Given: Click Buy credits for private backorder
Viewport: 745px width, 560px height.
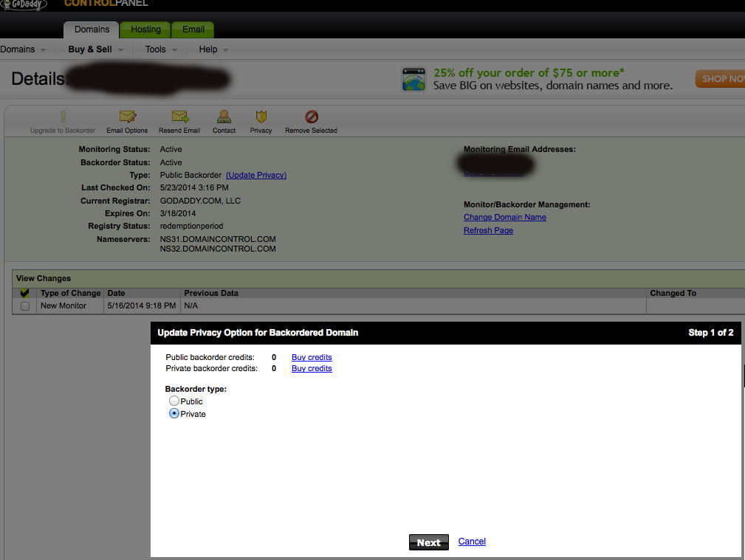Looking at the screenshot, I should (x=312, y=368).
